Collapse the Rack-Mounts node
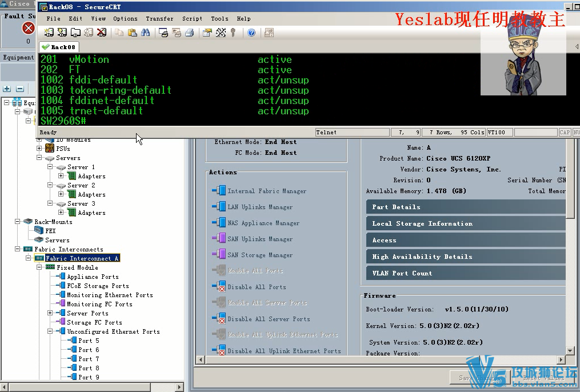The image size is (580, 392). coord(17,221)
